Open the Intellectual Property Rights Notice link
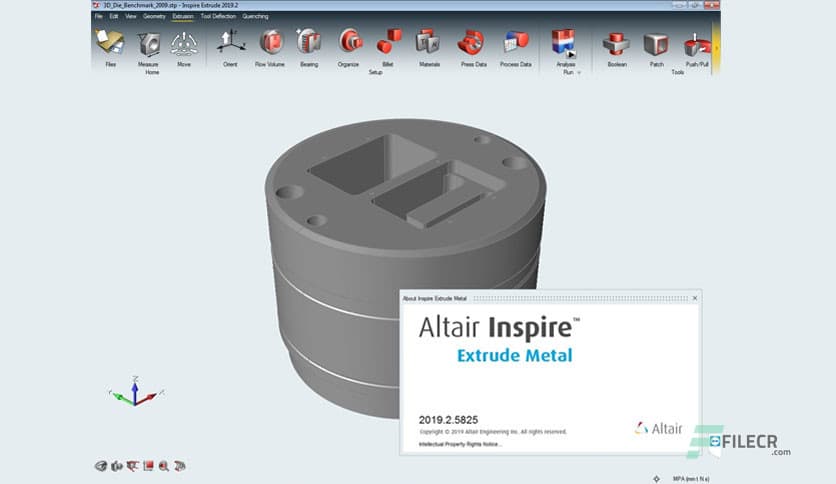The image size is (836, 484). (x=460, y=444)
